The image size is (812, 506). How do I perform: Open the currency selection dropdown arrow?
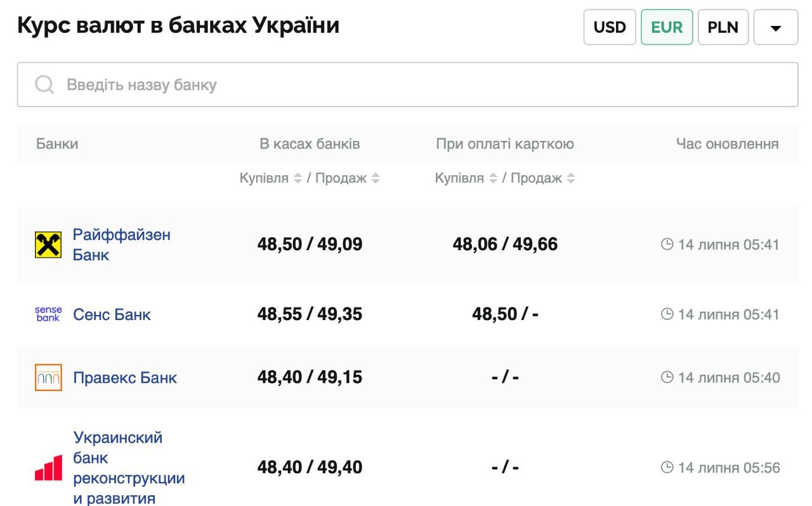[776, 27]
